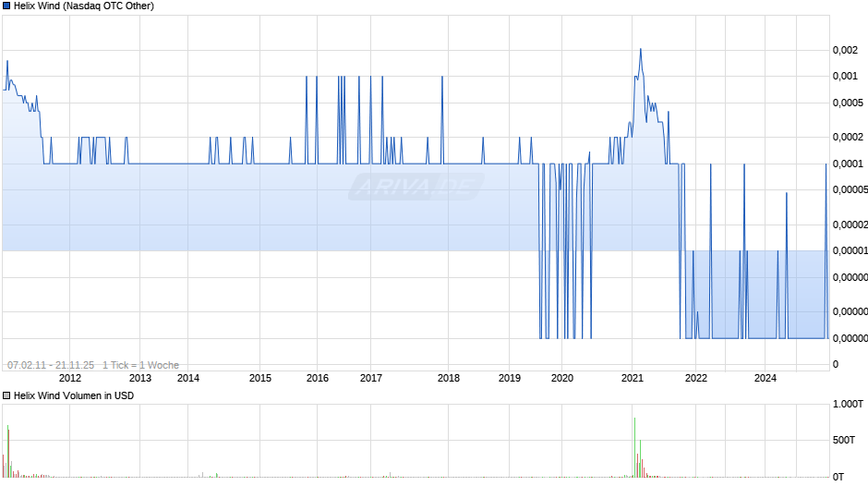Click the 0,001 price axis label
This screenshot has height=486, width=868.
pos(845,77)
